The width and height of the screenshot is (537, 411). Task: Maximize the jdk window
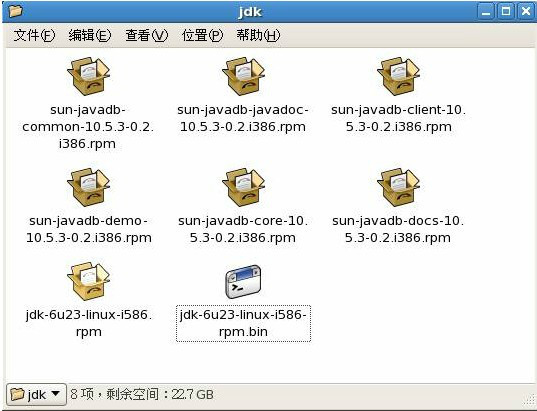point(505,12)
